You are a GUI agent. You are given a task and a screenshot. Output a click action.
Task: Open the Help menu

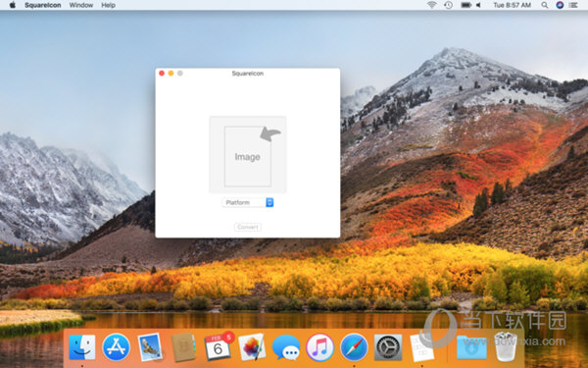click(x=109, y=5)
